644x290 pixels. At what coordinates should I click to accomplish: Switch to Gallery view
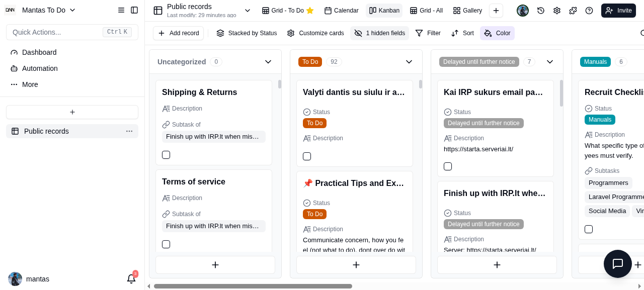[x=467, y=11]
